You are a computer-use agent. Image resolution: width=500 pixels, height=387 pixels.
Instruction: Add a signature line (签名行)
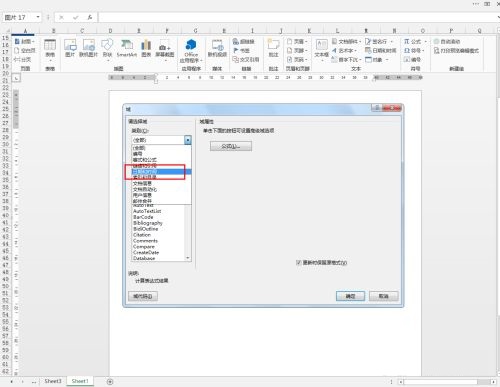pyautogui.click(x=379, y=41)
